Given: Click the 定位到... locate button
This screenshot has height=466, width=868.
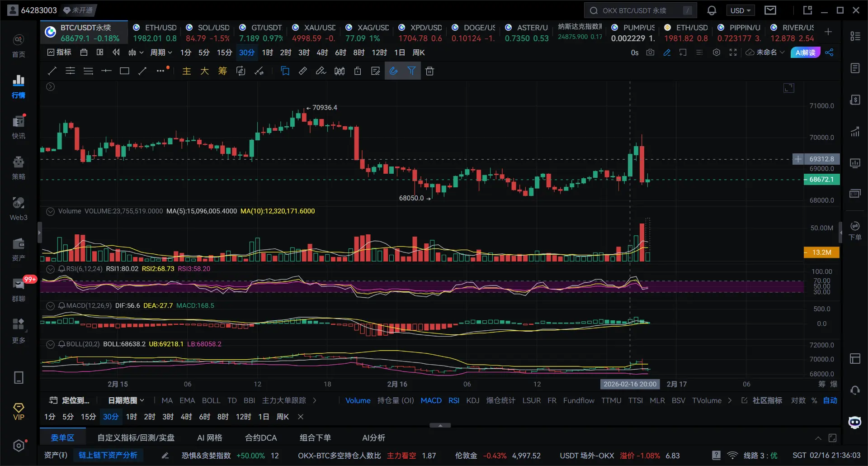Looking at the screenshot, I should pos(69,400).
